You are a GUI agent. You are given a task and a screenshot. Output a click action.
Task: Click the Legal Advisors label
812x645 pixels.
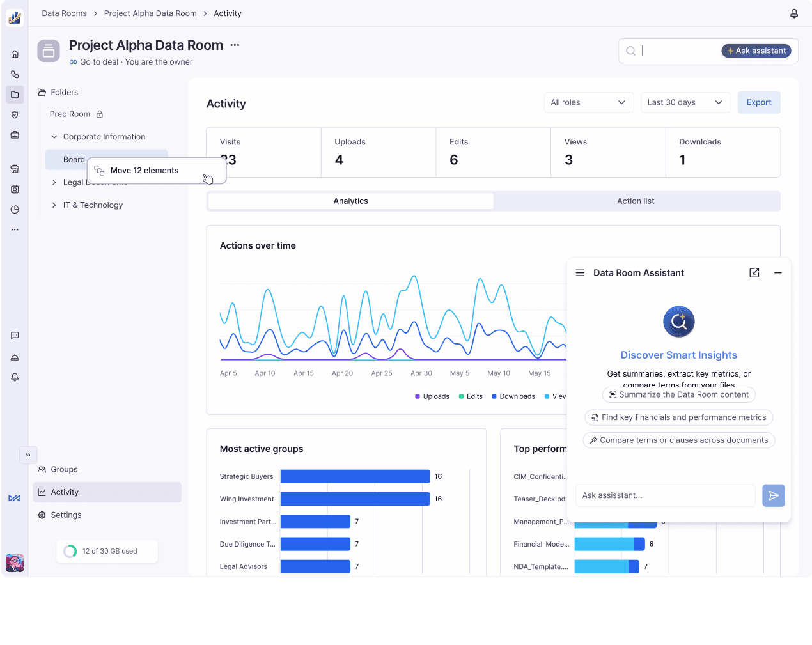click(x=244, y=566)
